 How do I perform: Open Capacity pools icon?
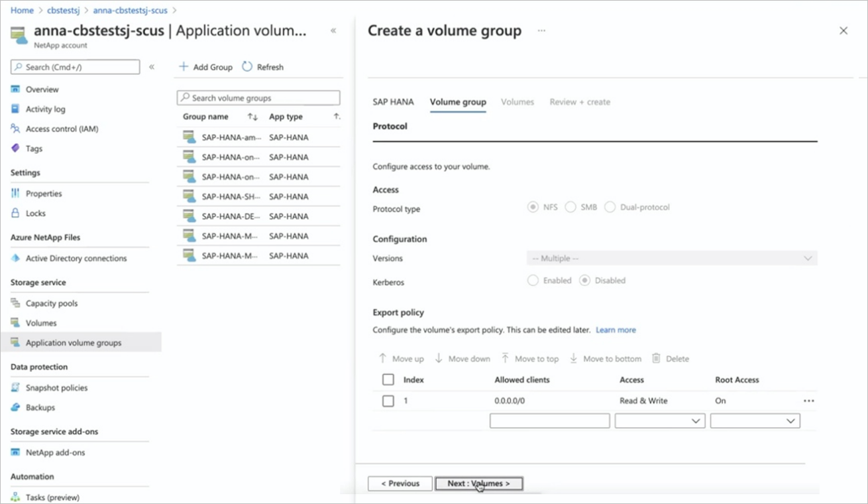coord(16,303)
